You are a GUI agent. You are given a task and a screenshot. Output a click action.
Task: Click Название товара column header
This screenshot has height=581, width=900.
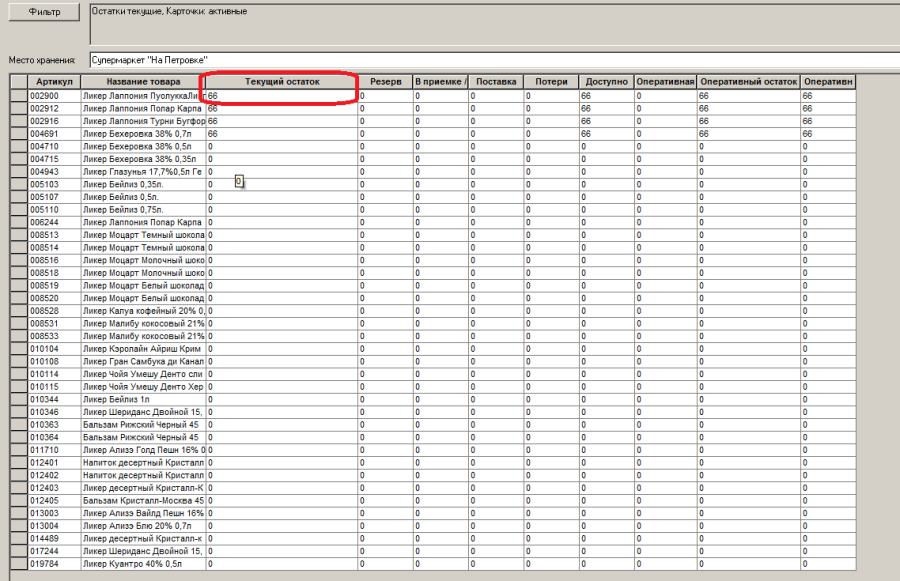143,82
